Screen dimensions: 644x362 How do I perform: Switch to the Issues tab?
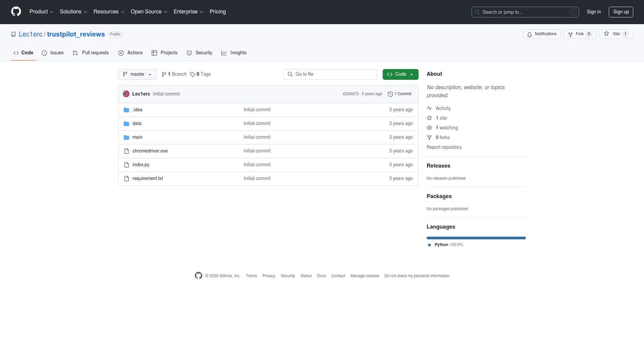[x=52, y=52]
